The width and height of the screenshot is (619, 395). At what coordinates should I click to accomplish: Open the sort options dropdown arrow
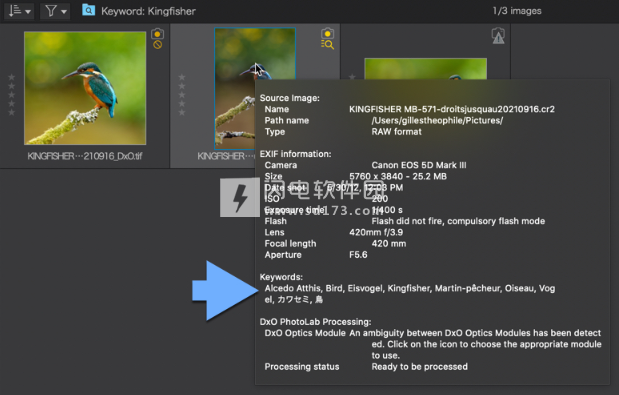pos(28,12)
